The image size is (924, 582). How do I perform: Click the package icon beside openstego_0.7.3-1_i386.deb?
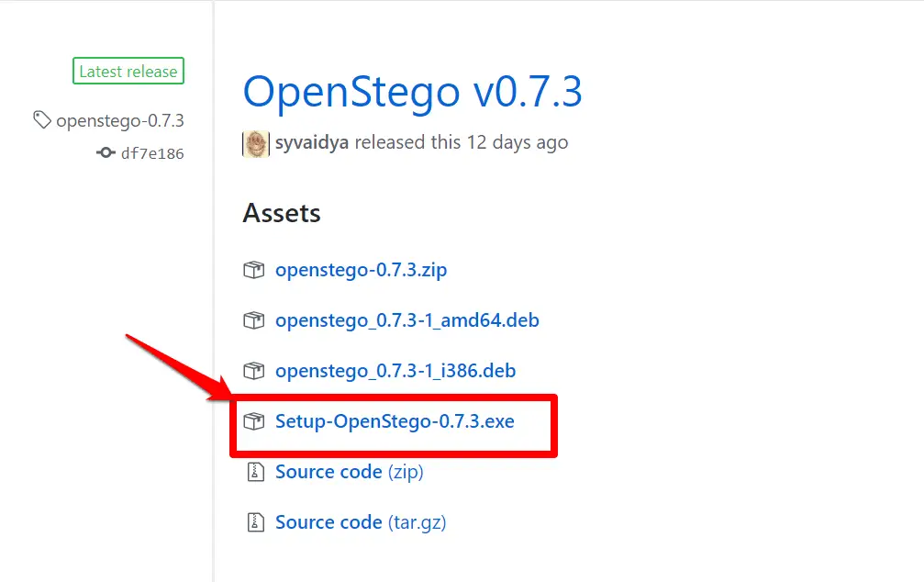point(254,371)
